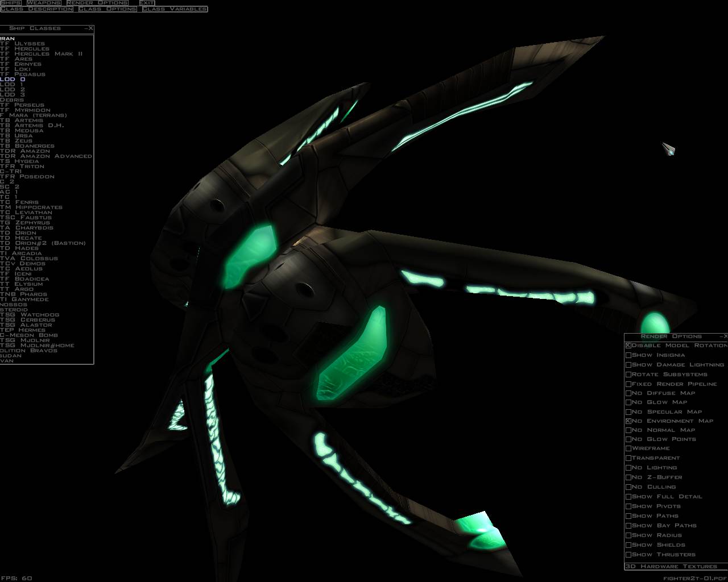Expand TF Perseus ship class
Viewport: 728px width, 582px height.
tap(22, 105)
